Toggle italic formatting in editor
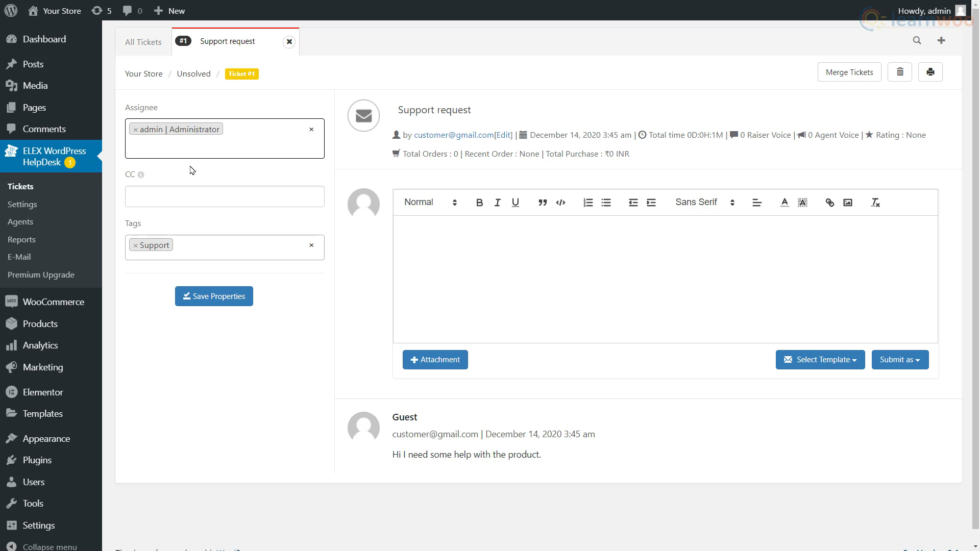The width and height of the screenshot is (980, 551). pyautogui.click(x=497, y=203)
